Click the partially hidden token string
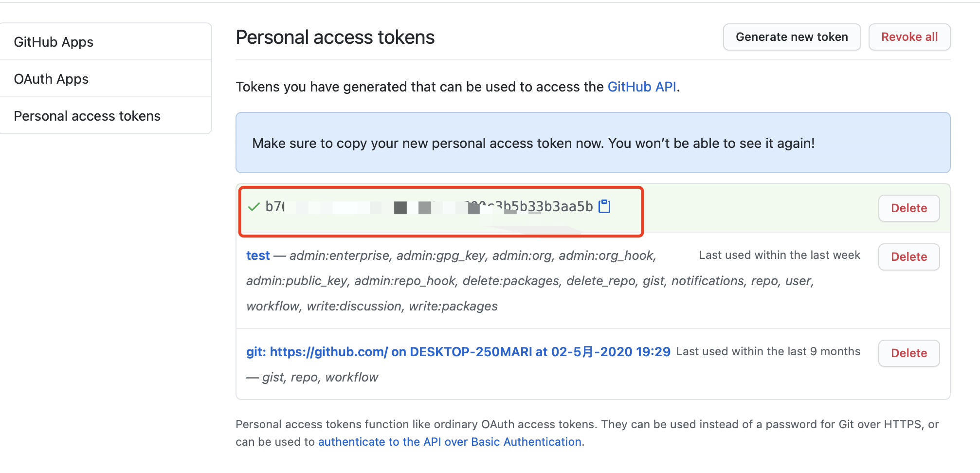Image resolution: width=980 pixels, height=473 pixels. [429, 207]
